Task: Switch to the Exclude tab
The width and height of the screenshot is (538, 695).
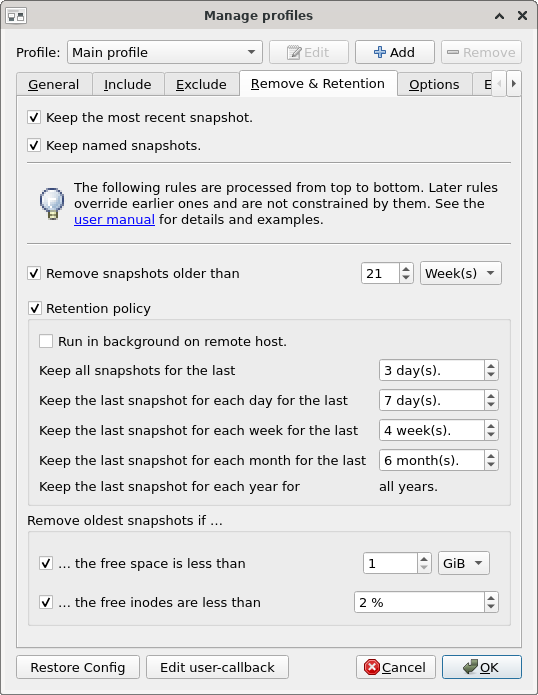Action: (201, 84)
